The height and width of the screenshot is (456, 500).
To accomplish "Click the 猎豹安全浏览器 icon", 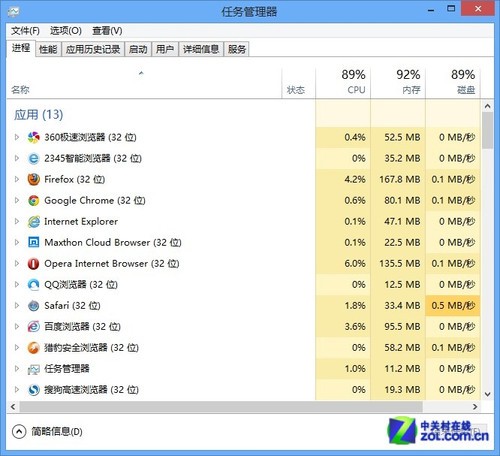I will pyautogui.click(x=33, y=348).
